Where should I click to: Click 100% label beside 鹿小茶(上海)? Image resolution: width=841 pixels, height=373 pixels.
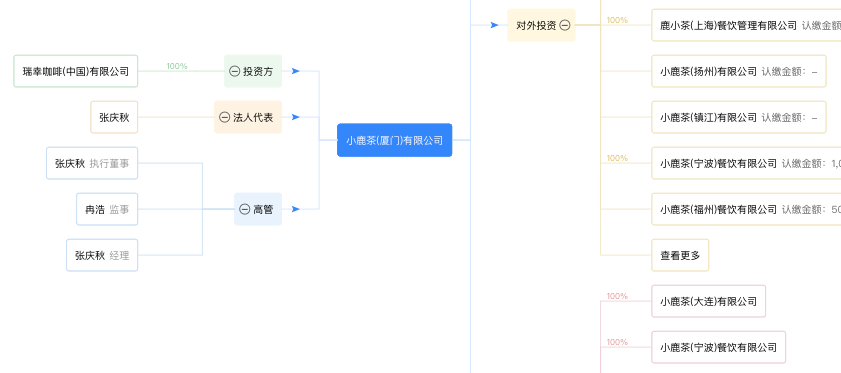coord(617,20)
